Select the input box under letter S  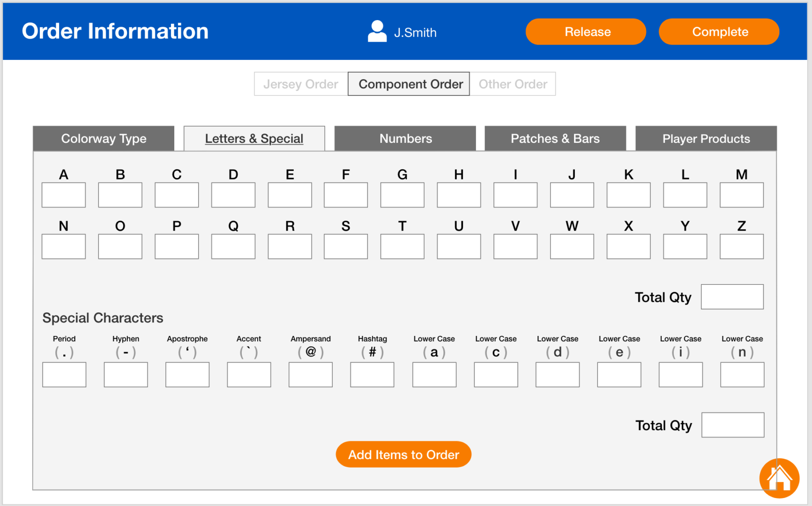[346, 246]
